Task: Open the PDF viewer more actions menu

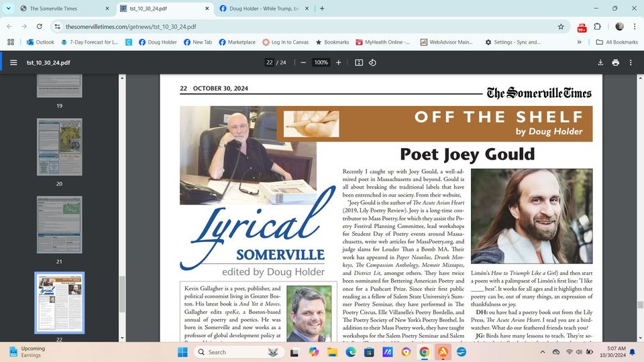Action: [631, 62]
